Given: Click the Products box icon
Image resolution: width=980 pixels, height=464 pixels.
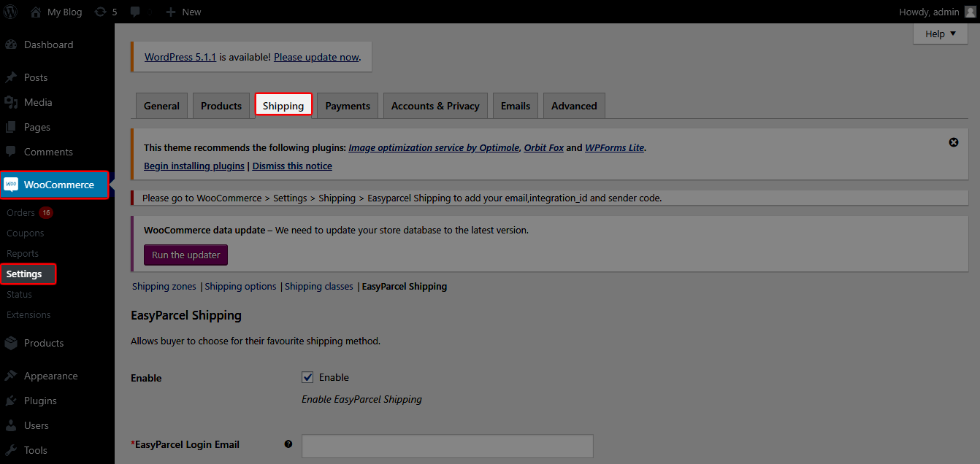Looking at the screenshot, I should click(11, 343).
